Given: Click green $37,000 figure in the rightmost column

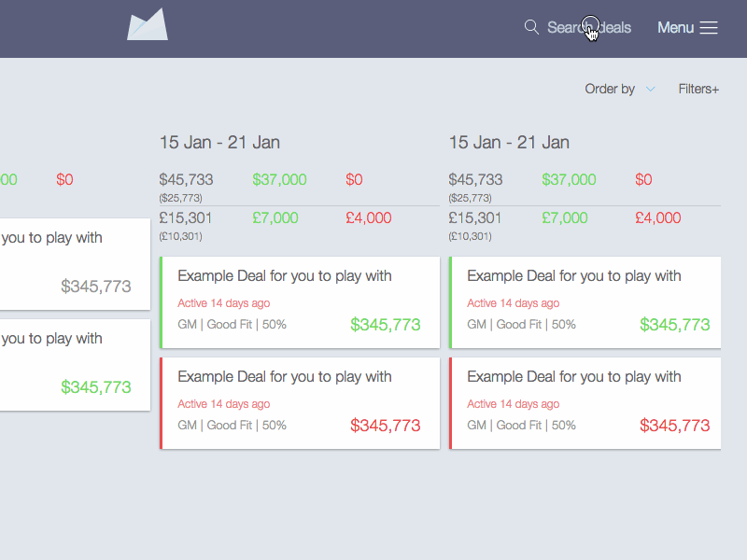Looking at the screenshot, I should pyautogui.click(x=569, y=180).
